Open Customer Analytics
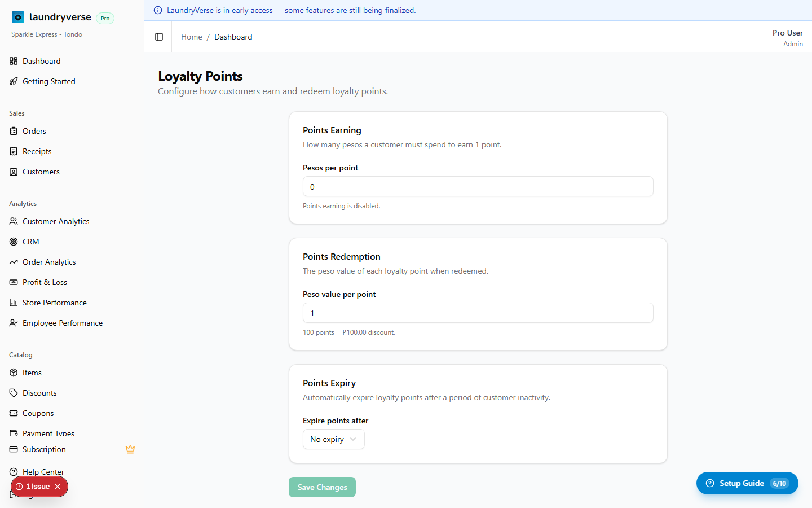The width and height of the screenshot is (812, 508). (x=72, y=221)
